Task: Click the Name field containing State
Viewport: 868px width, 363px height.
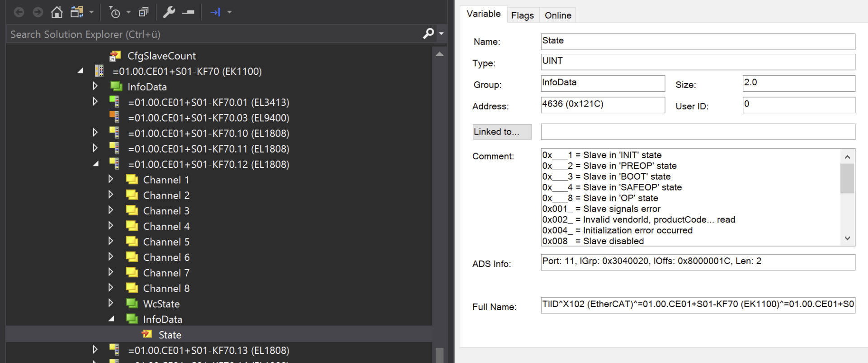Action: (698, 42)
